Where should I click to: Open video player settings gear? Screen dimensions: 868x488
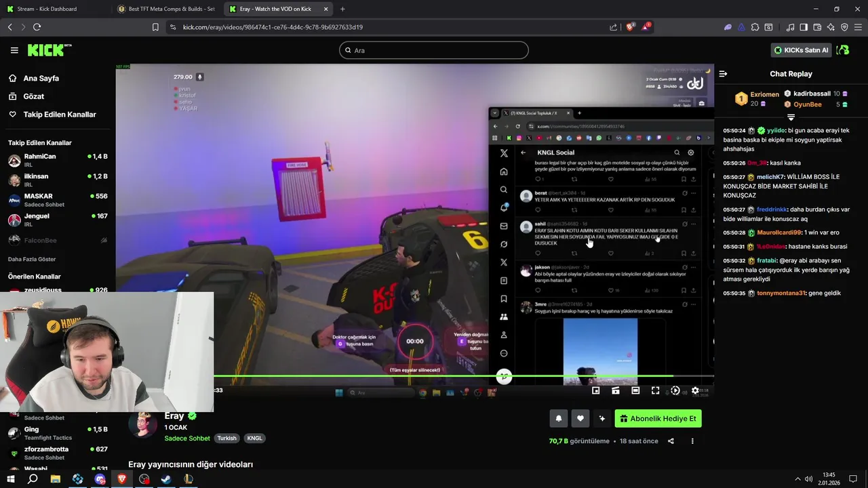pyautogui.click(x=695, y=390)
